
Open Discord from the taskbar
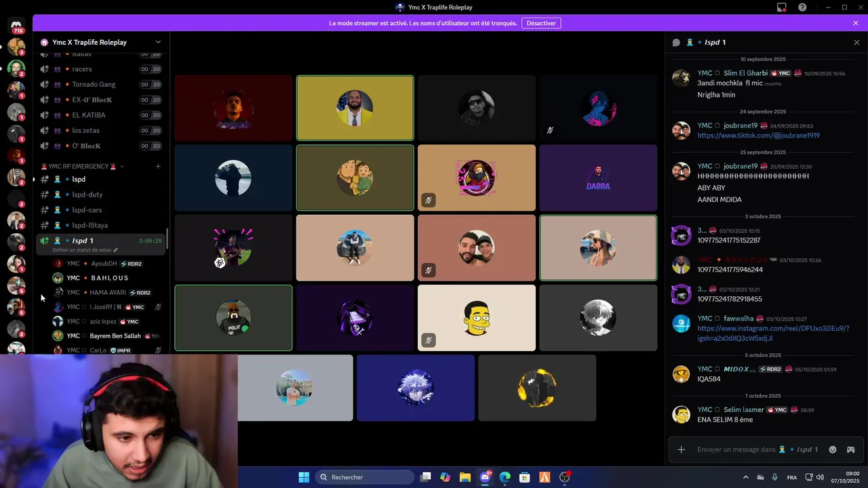[x=485, y=477]
